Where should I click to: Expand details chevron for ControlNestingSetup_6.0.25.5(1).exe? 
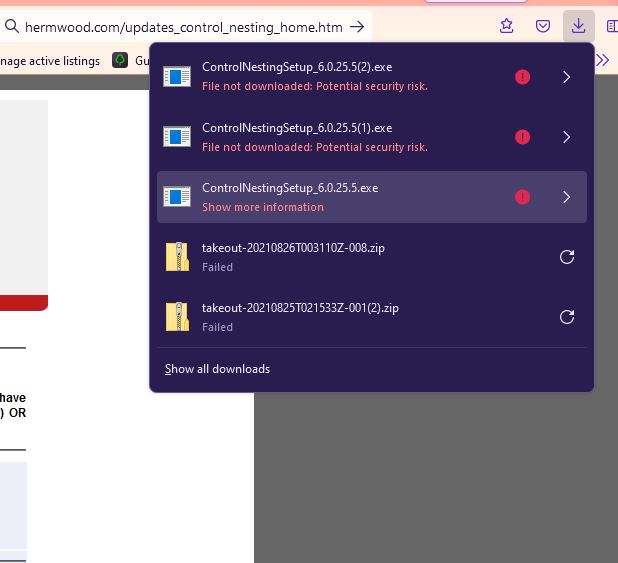tap(566, 137)
